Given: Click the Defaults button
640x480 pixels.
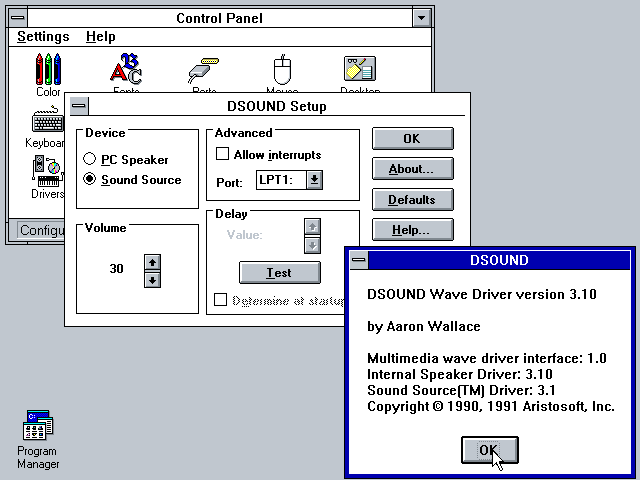Looking at the screenshot, I should [413, 200].
